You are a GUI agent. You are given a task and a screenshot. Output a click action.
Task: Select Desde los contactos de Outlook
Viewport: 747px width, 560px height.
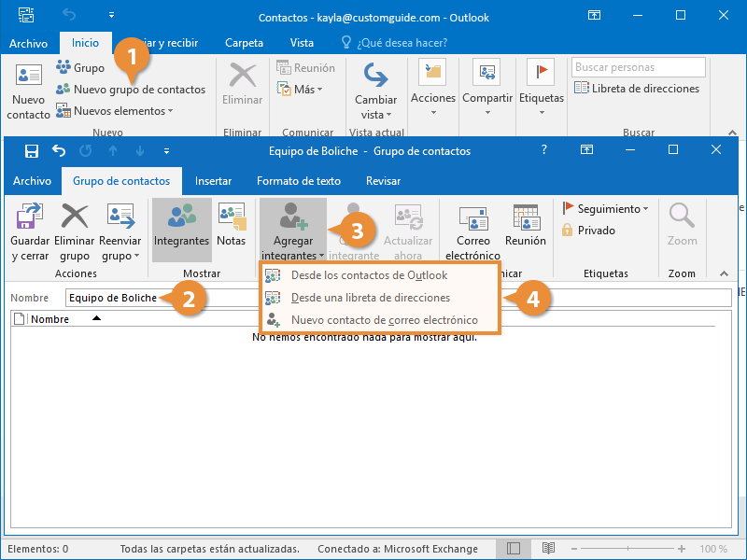tap(369, 275)
